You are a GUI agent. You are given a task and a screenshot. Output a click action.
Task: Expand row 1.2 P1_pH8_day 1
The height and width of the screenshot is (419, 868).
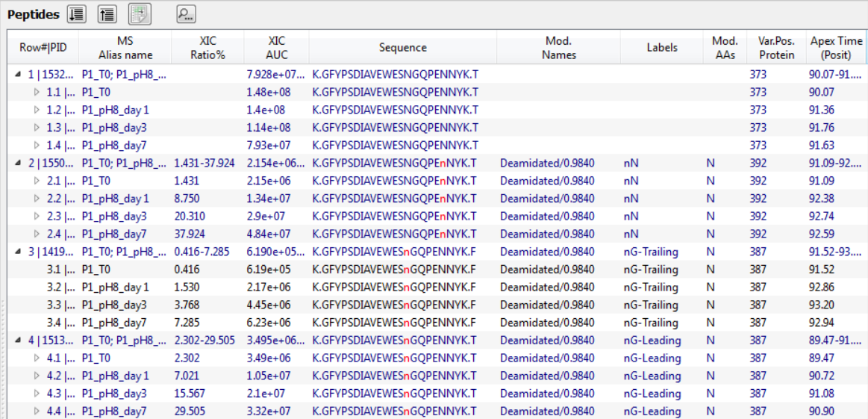pos(37,110)
